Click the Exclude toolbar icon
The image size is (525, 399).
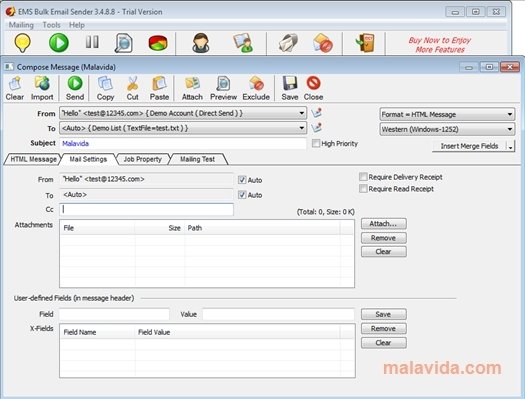click(x=256, y=88)
